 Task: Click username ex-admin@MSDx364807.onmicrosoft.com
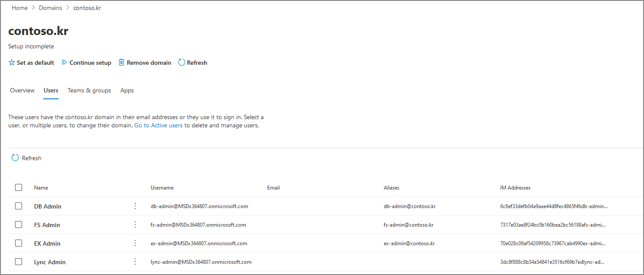(x=199, y=243)
